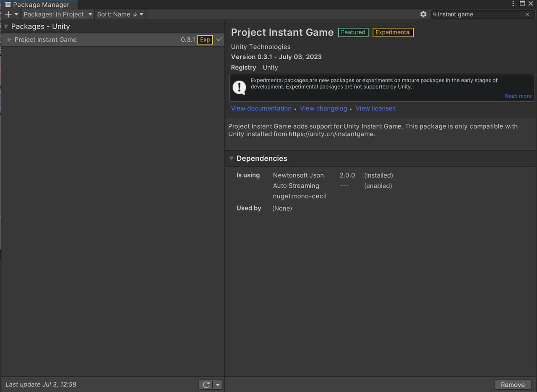Click the Exp badge in package row
The height and width of the screenshot is (392, 537).
[x=205, y=39]
